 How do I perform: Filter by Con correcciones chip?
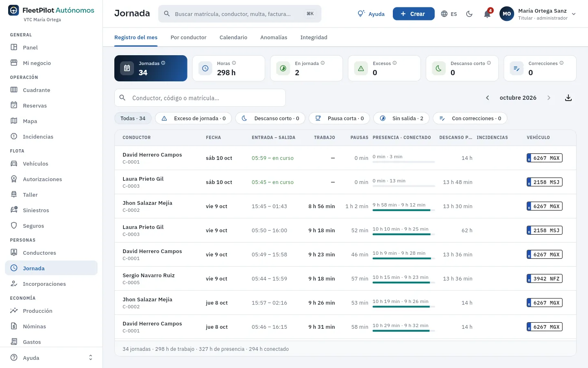point(470,118)
